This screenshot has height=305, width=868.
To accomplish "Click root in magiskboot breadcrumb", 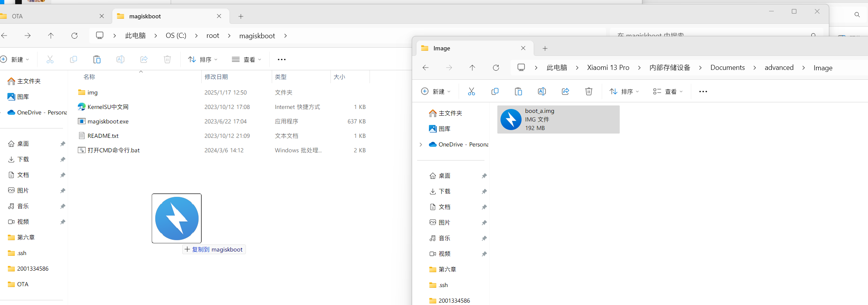I will tap(213, 36).
